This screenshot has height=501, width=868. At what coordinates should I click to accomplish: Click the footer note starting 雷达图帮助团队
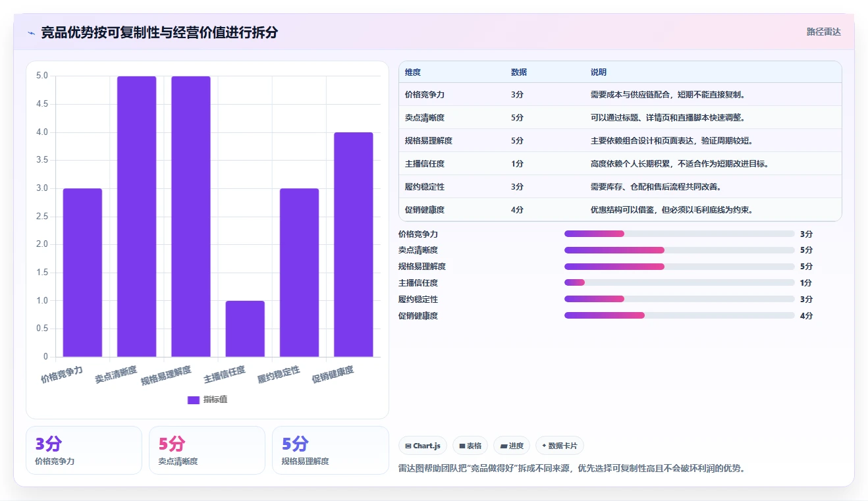coord(572,469)
